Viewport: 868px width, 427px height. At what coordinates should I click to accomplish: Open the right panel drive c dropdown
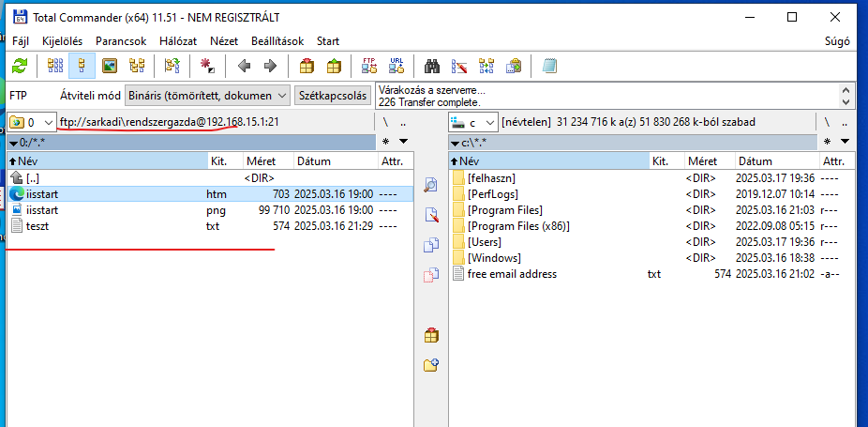[x=472, y=122]
